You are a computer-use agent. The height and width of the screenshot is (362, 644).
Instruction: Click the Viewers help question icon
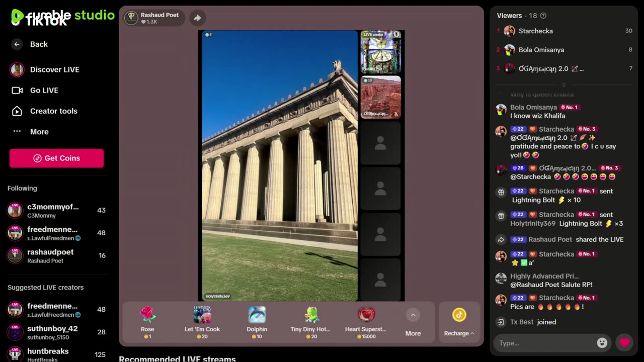[543, 16]
